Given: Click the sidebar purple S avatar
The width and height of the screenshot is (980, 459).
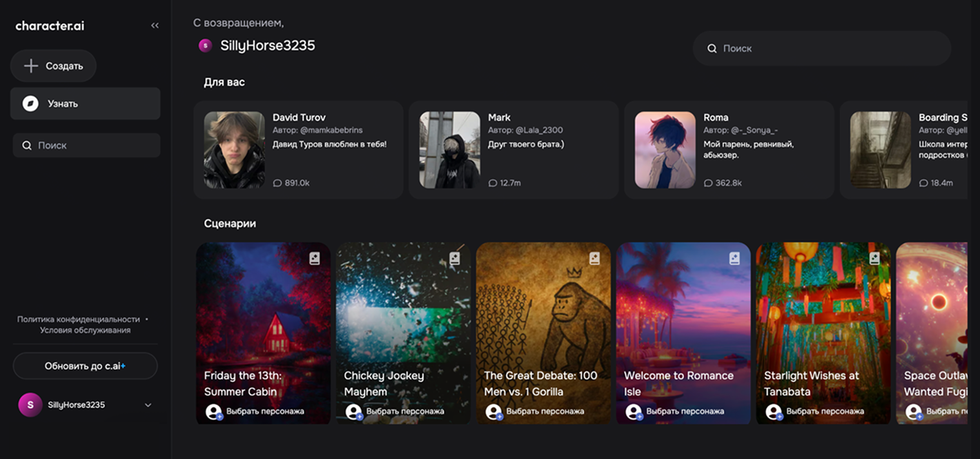Looking at the screenshot, I should tap(30, 405).
